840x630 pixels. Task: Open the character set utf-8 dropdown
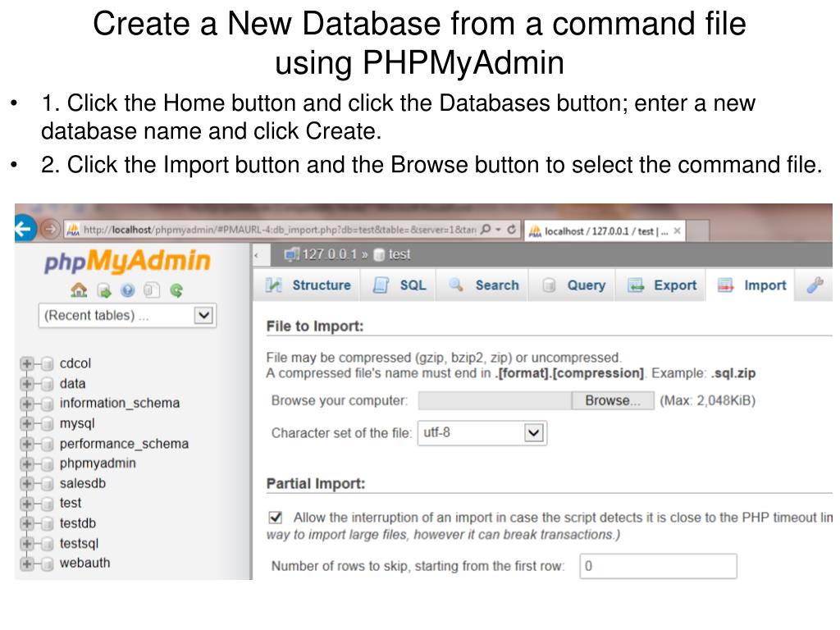pyautogui.click(x=482, y=433)
